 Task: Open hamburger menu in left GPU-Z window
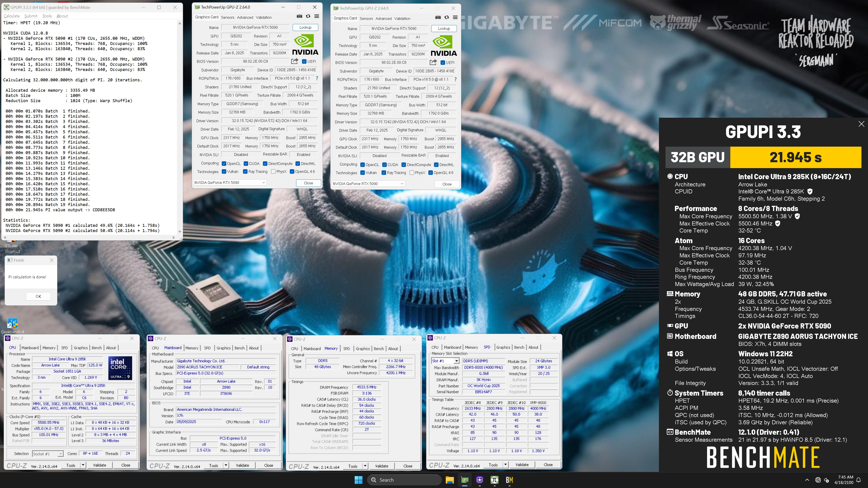(x=317, y=16)
